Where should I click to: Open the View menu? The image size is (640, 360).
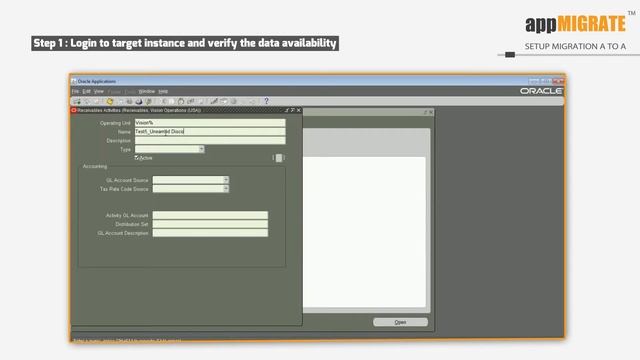point(99,91)
